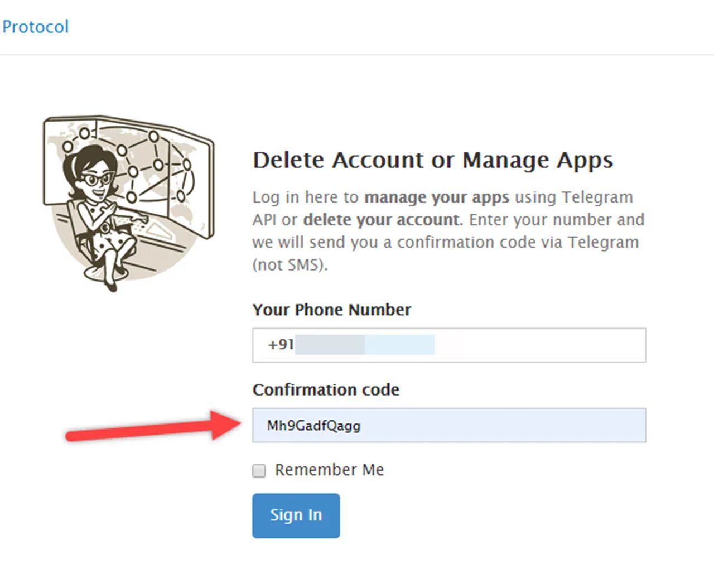Image resolution: width=714 pixels, height=588 pixels.
Task: Click the 'Your Phone Number' label
Action: pyautogui.click(x=332, y=310)
